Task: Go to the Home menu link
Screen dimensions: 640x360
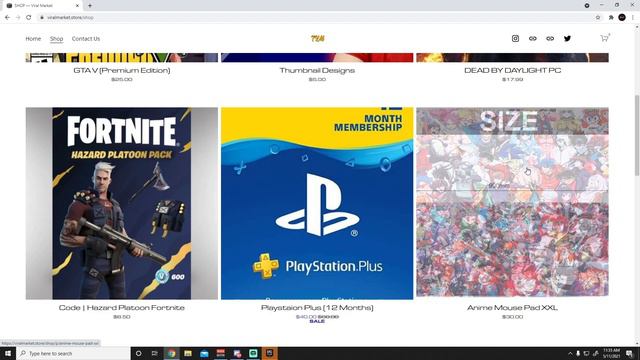Action: pos(33,38)
